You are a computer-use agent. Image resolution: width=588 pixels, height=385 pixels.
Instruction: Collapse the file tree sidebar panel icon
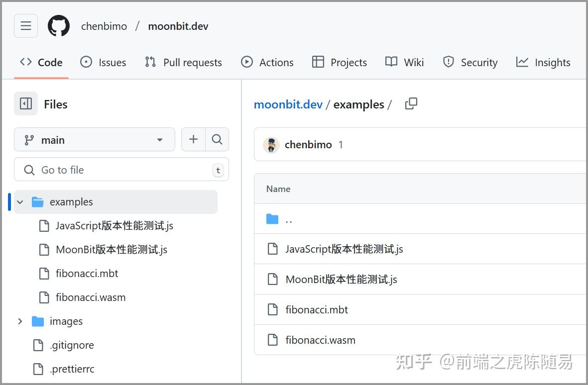(26, 103)
